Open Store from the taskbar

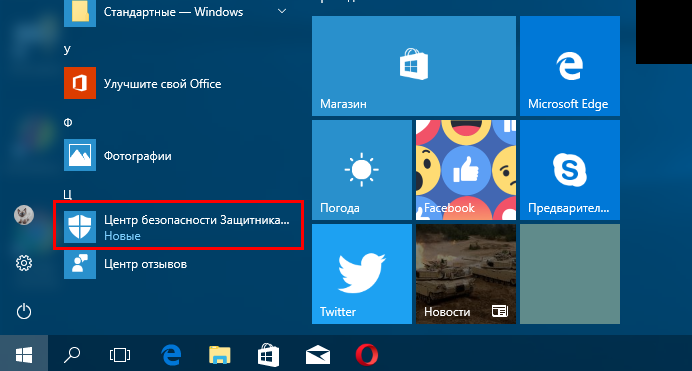point(268,355)
